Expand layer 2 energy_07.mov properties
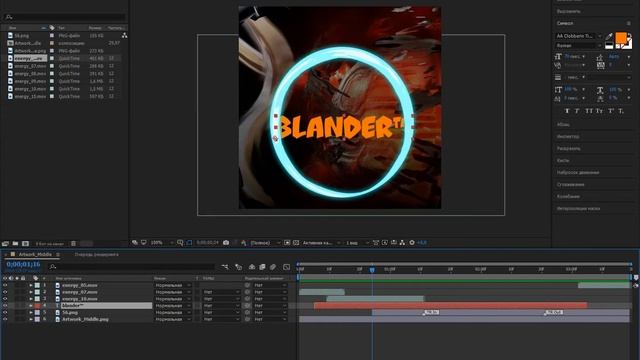 [31, 292]
